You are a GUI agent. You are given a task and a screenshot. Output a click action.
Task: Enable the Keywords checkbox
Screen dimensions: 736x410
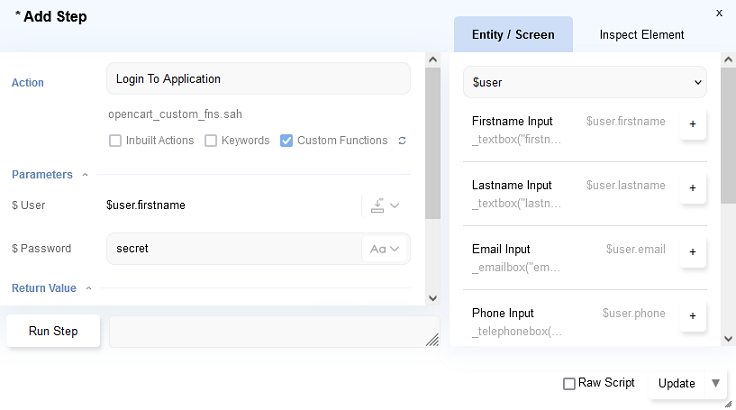(211, 141)
